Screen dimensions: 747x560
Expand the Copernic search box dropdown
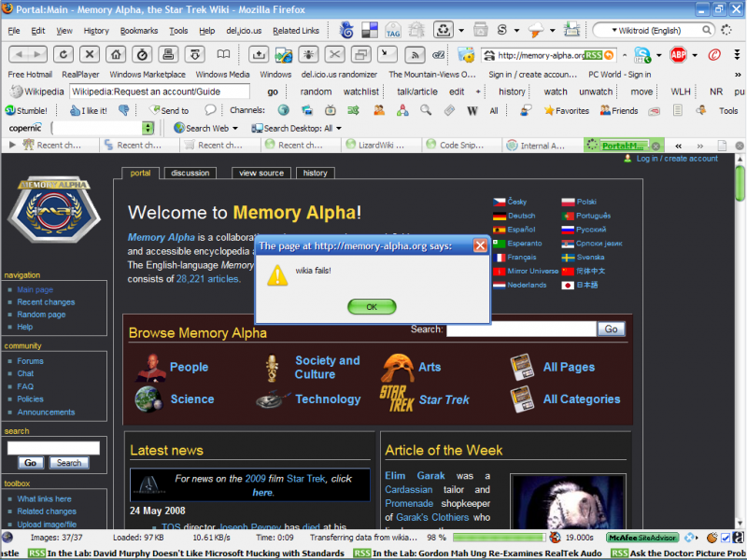click(x=148, y=128)
